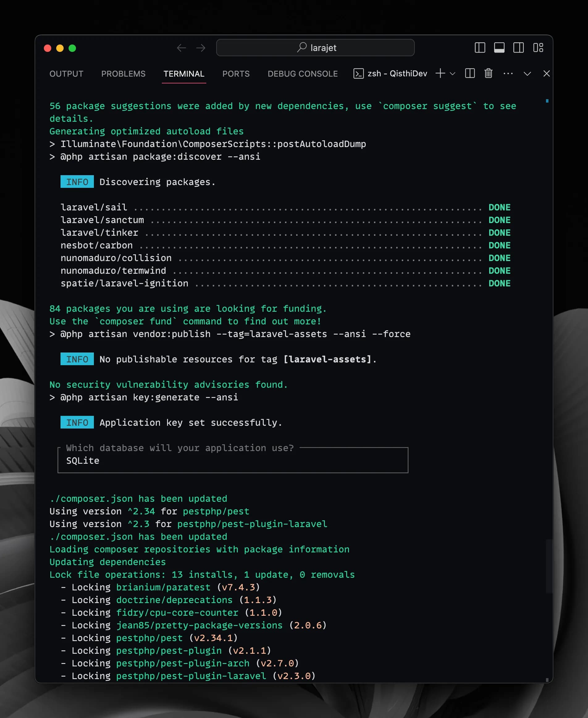Open the DEBUG CONSOLE tab
This screenshot has height=718, width=588.
point(302,74)
